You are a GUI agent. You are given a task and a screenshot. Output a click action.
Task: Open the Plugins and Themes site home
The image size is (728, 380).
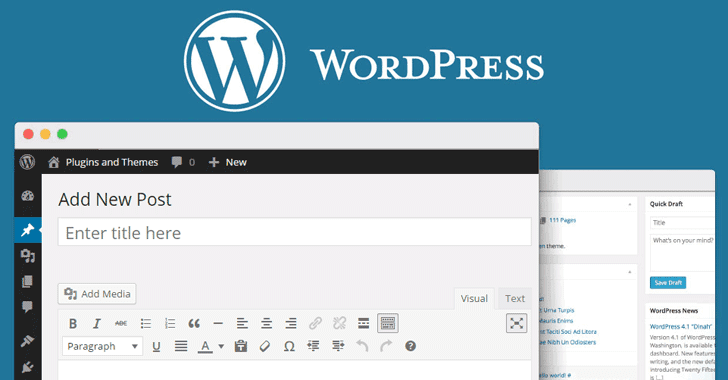point(103,162)
